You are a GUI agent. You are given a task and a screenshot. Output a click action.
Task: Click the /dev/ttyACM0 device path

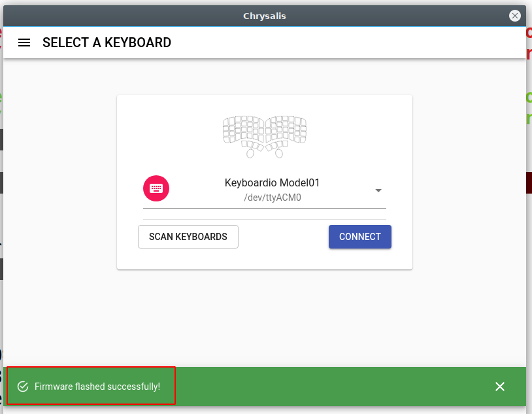click(272, 197)
